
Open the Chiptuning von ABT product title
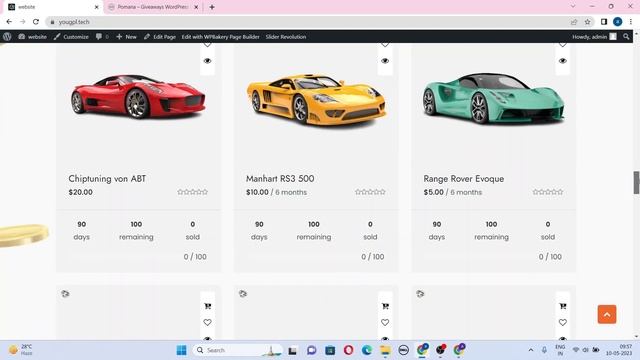pyautogui.click(x=107, y=178)
